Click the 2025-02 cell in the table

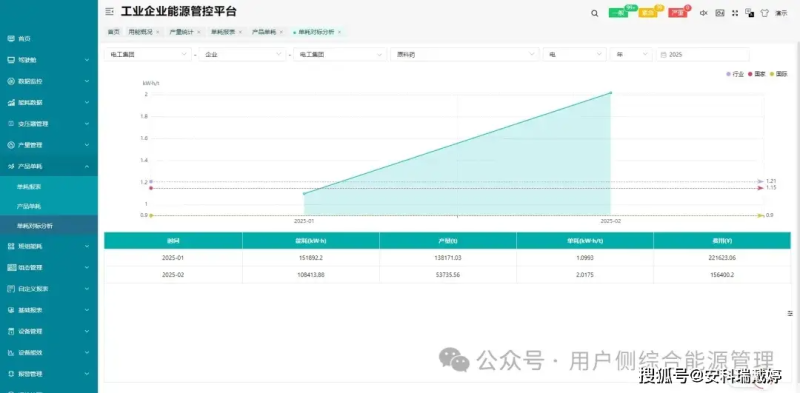point(172,275)
